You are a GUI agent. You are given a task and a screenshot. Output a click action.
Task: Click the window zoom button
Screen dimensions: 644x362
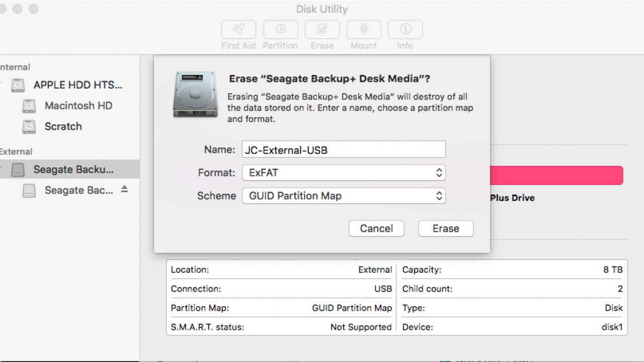coord(34,9)
